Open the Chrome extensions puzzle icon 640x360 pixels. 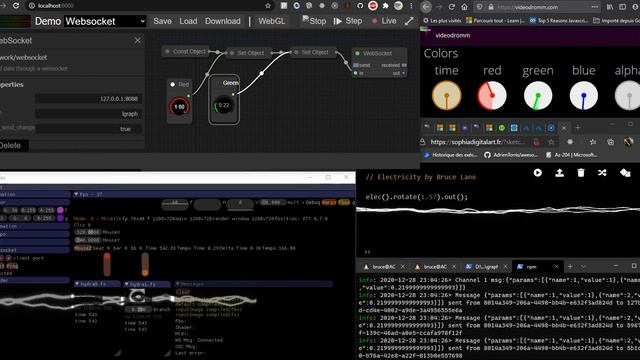(x=385, y=6)
